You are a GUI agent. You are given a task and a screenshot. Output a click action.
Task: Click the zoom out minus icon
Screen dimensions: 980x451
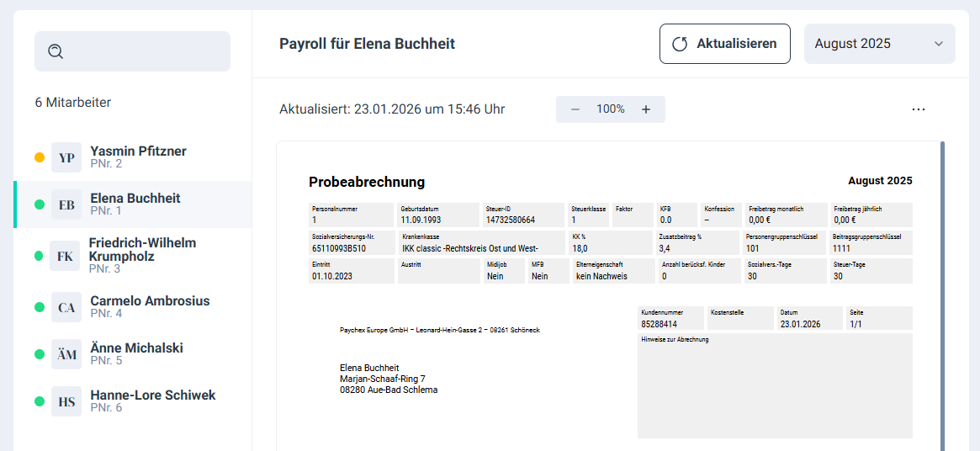coord(575,109)
